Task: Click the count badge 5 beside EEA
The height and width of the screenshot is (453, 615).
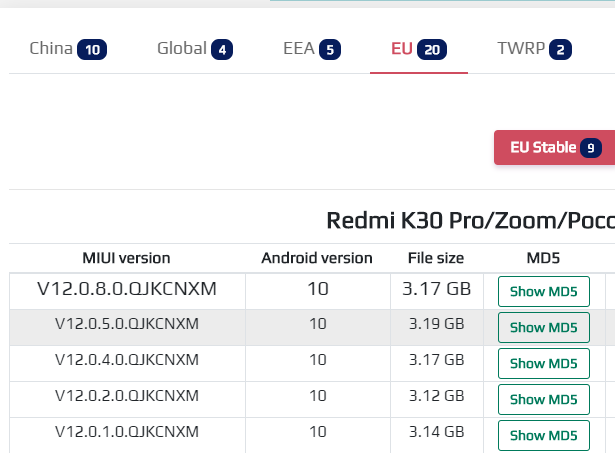Action: pos(330,50)
